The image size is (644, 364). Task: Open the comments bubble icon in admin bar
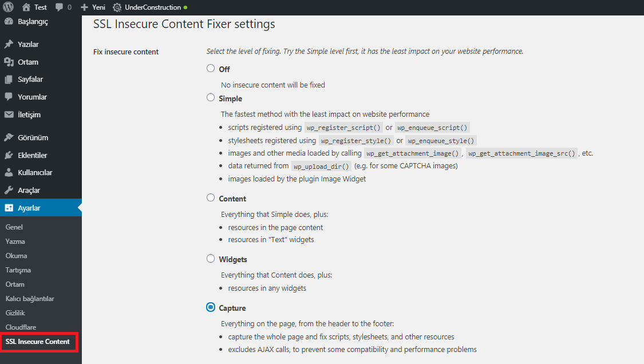pyautogui.click(x=59, y=7)
